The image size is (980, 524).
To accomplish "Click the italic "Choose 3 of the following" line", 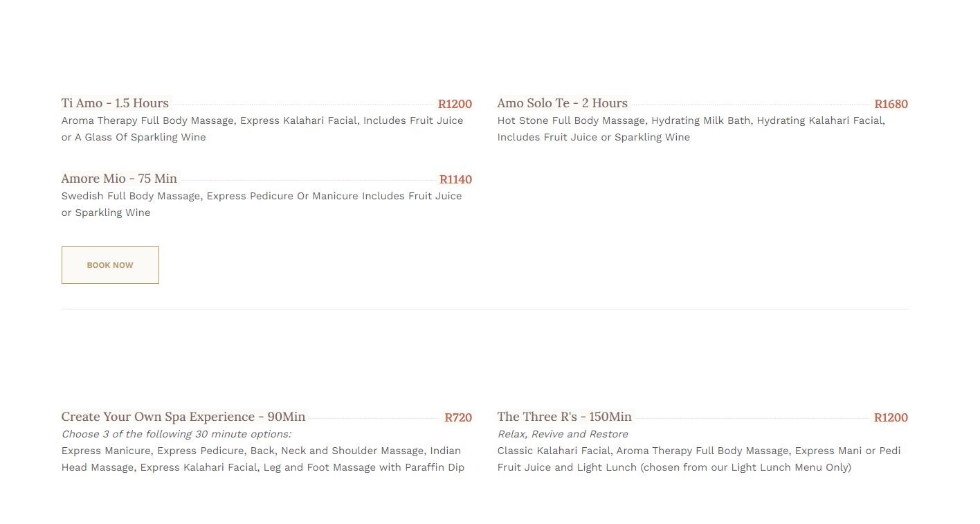I will pyautogui.click(x=176, y=434).
